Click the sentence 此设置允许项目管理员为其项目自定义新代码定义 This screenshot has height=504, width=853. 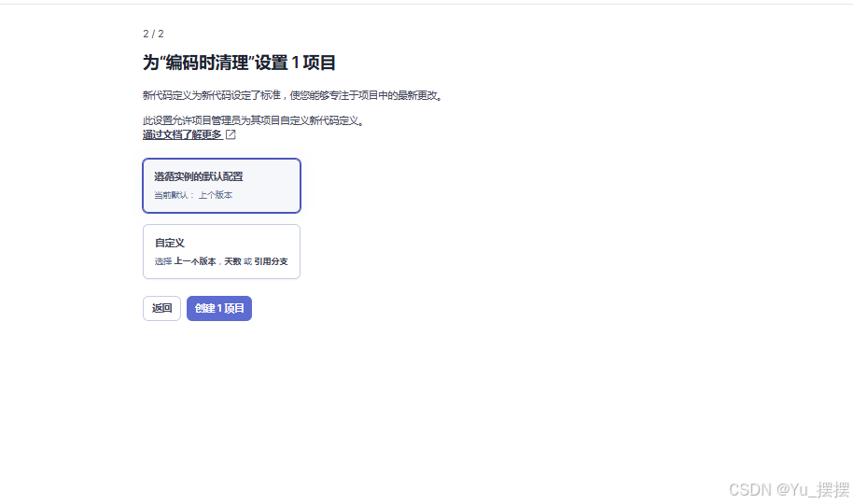pyautogui.click(x=254, y=120)
